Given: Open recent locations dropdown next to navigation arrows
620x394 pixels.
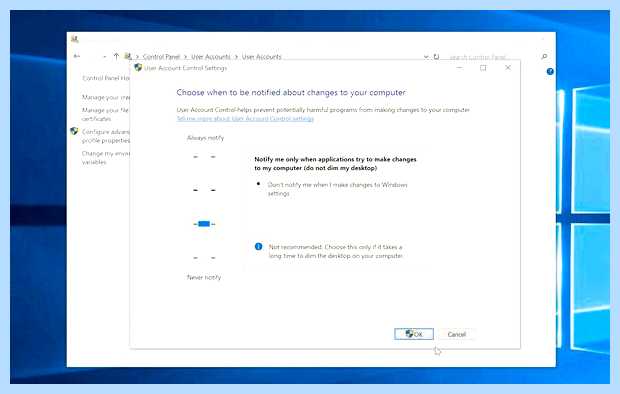Looking at the screenshot, I should (104, 57).
